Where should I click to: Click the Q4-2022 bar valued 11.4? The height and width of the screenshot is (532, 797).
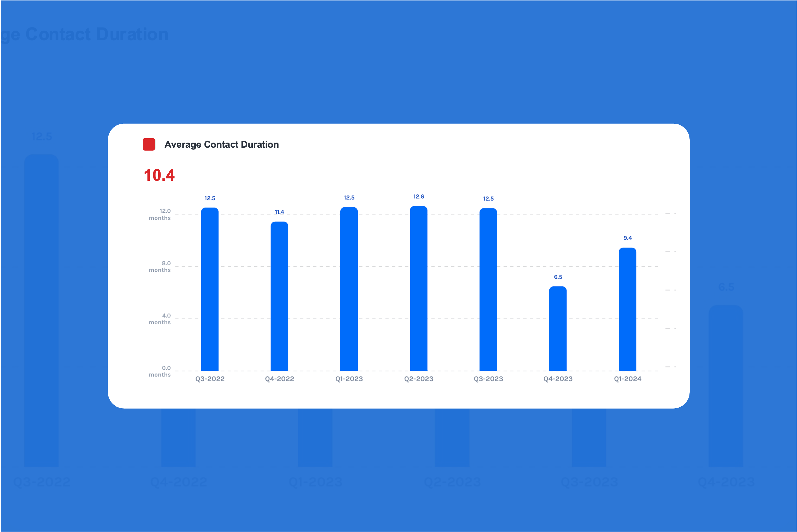279,299
